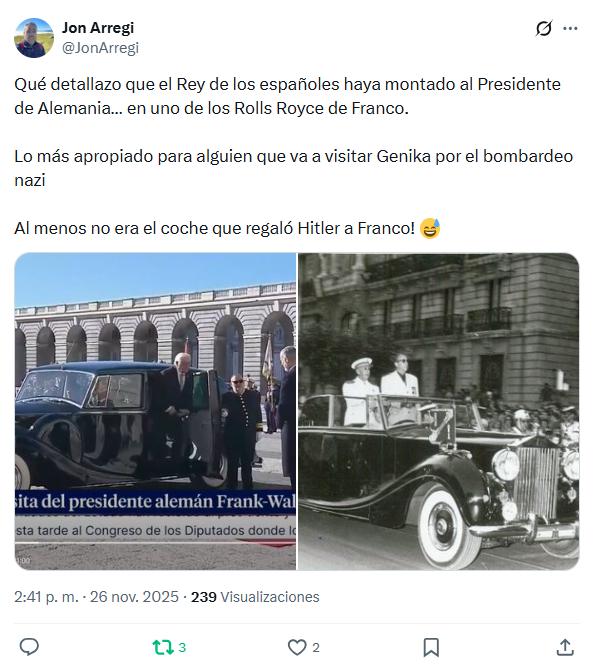Click the sweat-smile emoji in tweet
The height and width of the screenshot is (670, 596).
point(430,228)
